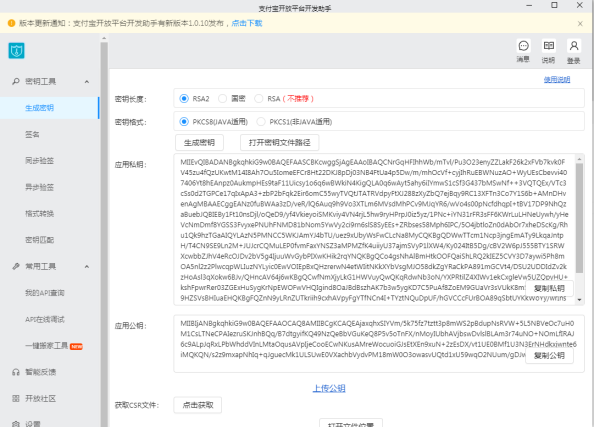
Task: Click private key scrollbar down arrow
Action: 579,300
